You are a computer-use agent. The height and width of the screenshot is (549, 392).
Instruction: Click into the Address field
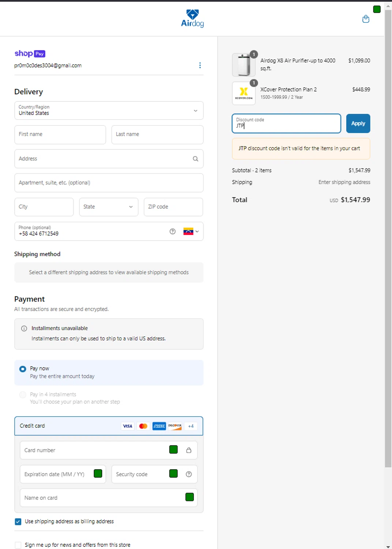point(109,159)
